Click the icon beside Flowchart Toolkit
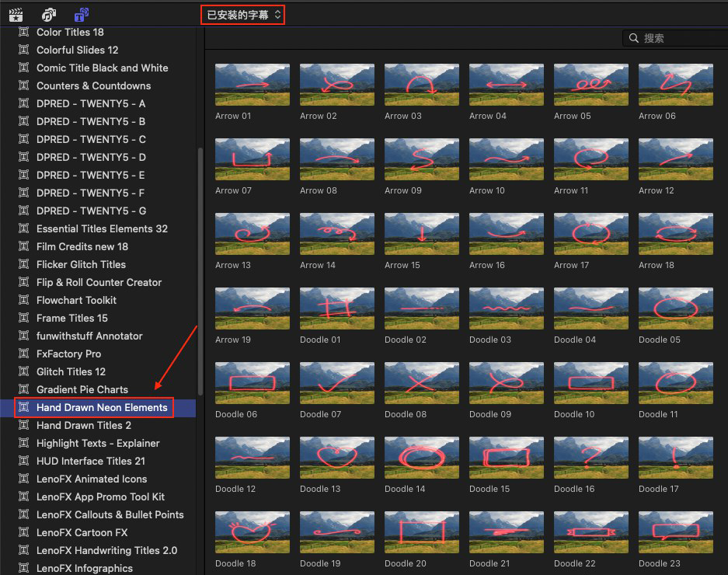 (23, 300)
